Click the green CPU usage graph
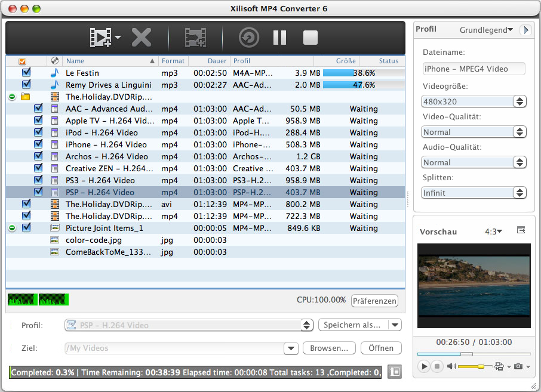541x392 pixels. click(x=38, y=300)
